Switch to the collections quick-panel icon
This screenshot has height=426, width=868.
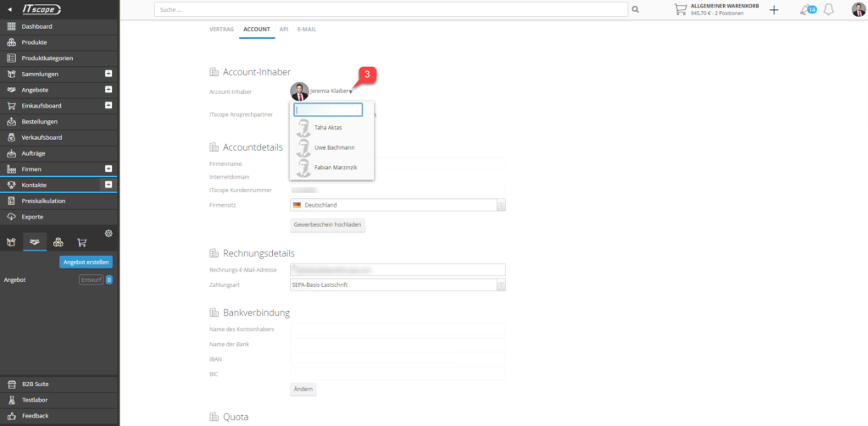point(10,241)
